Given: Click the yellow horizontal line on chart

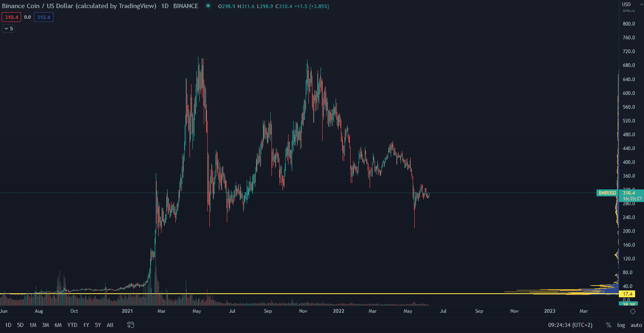Looking at the screenshot, I should coord(284,294).
